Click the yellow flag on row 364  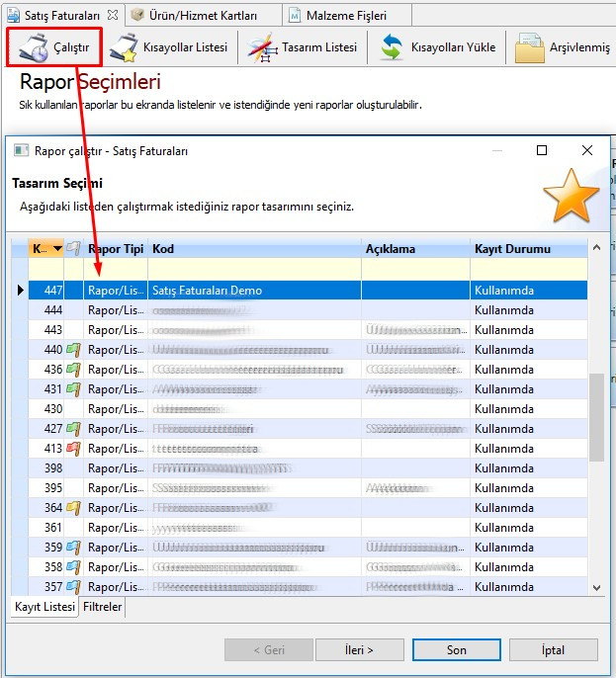pos(73,507)
